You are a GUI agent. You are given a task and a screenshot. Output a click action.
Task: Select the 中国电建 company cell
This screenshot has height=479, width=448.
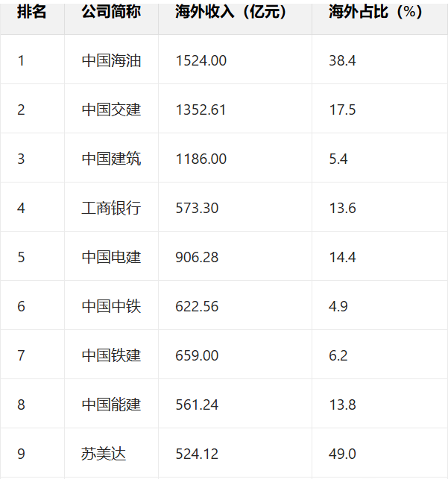tap(111, 257)
